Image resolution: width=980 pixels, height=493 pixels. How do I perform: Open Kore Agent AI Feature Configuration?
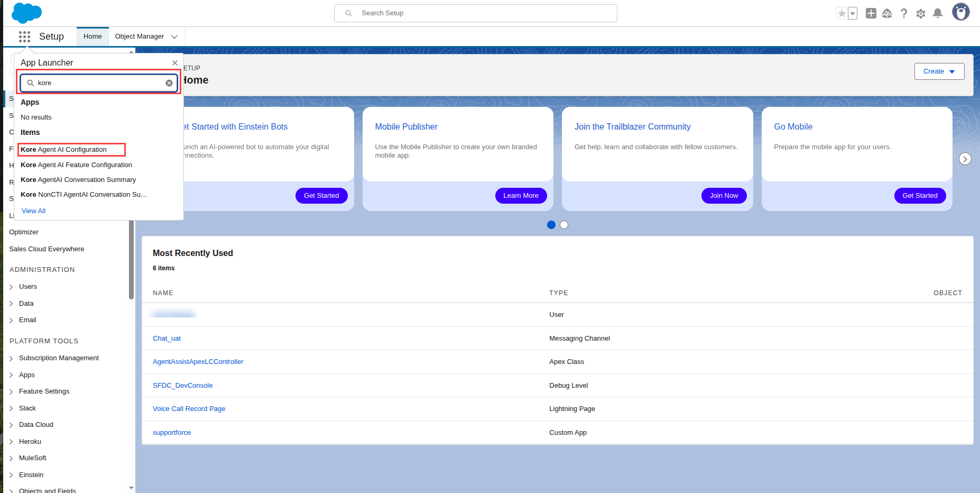pos(76,165)
